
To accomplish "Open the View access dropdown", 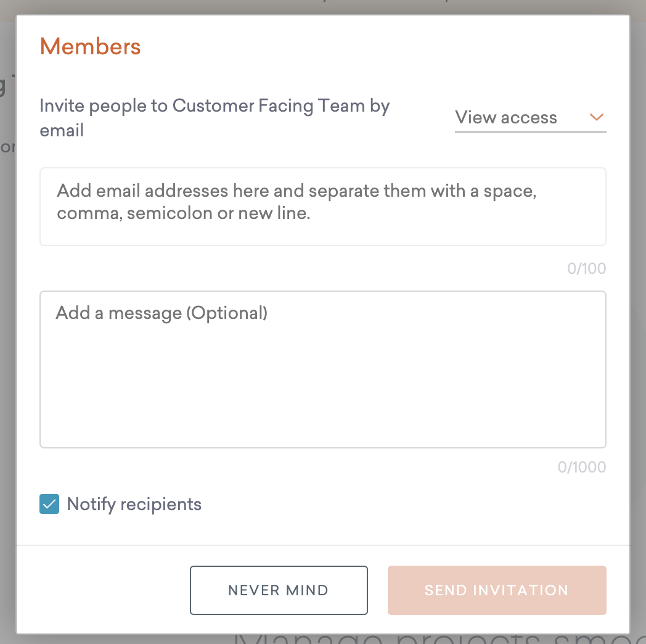I will (530, 118).
